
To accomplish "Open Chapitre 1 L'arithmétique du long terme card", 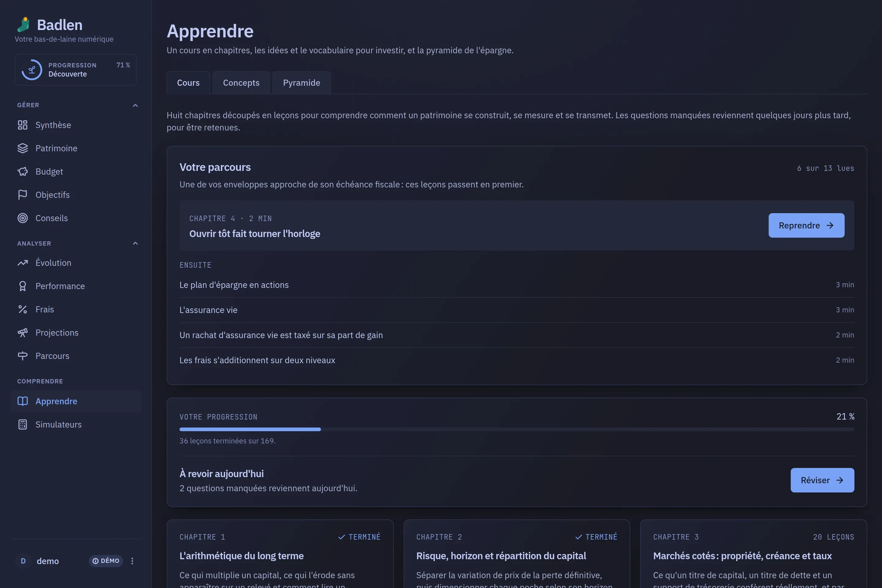I will pyautogui.click(x=280, y=554).
